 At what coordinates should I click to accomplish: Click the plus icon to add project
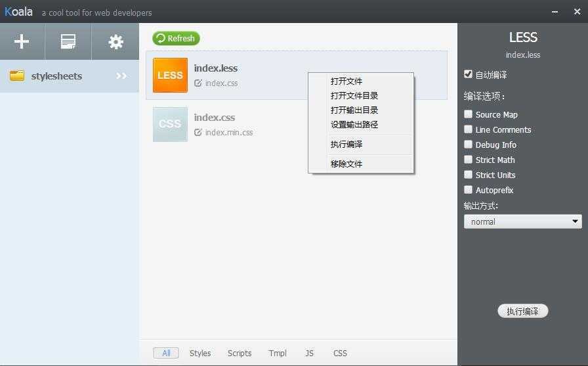pyautogui.click(x=22, y=41)
